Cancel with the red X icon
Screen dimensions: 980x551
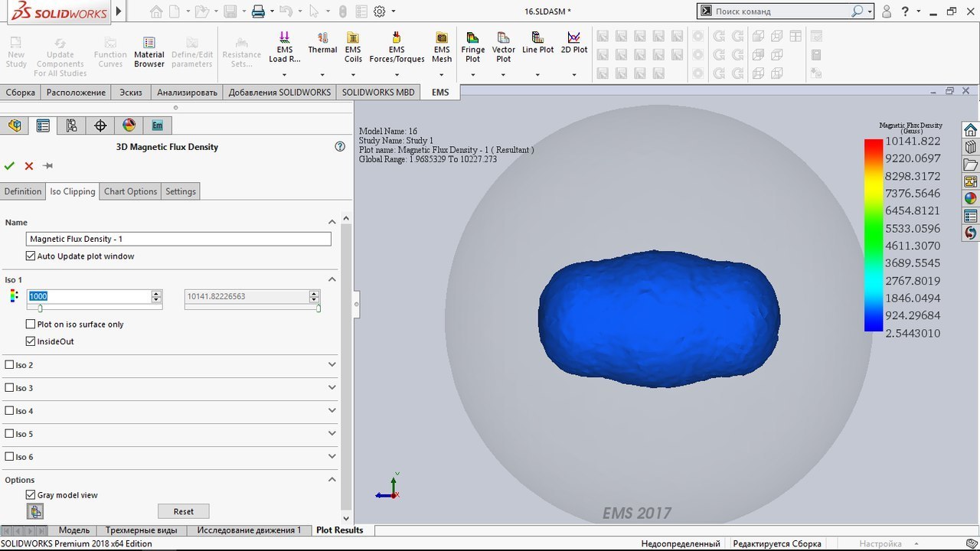click(29, 166)
